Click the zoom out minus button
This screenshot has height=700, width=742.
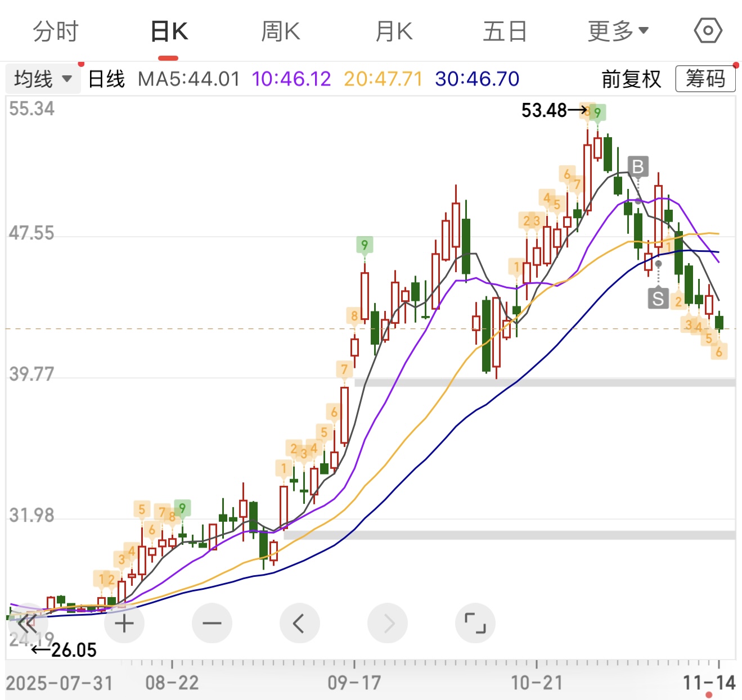[x=212, y=623]
